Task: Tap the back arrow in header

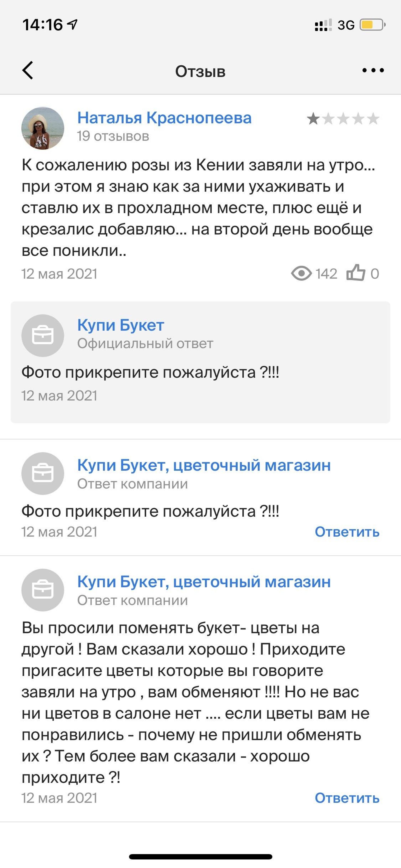Action: [28, 70]
